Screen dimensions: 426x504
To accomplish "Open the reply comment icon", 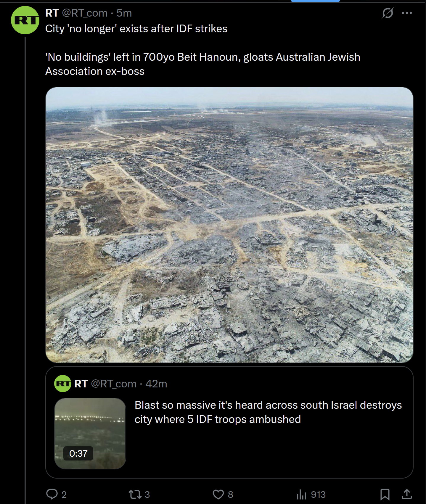I will click(52, 494).
